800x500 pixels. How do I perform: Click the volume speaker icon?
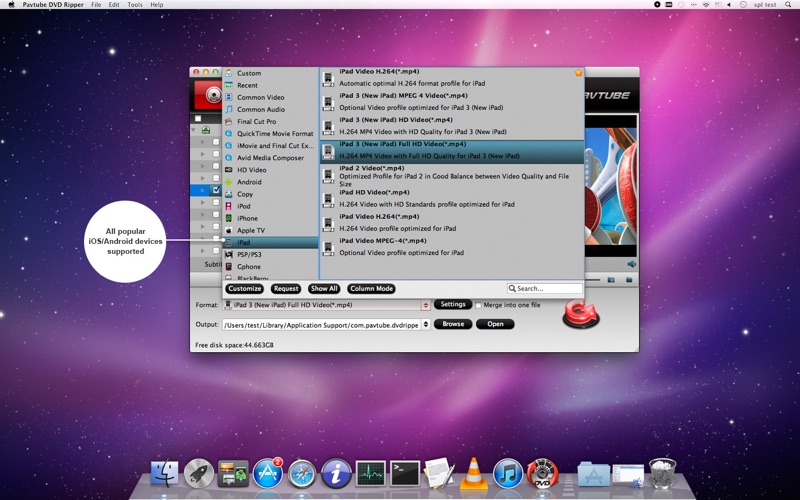631,264
